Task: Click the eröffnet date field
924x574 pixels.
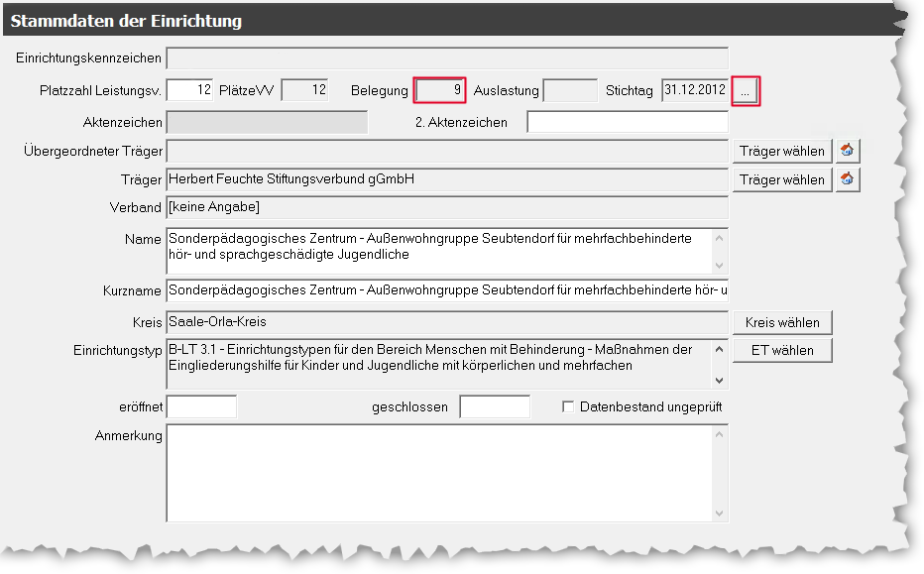Action: tap(201, 406)
